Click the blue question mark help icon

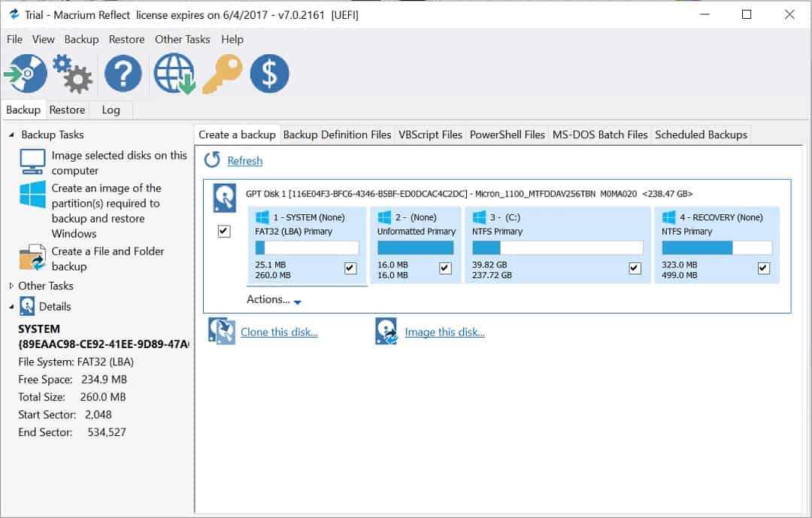[x=123, y=74]
